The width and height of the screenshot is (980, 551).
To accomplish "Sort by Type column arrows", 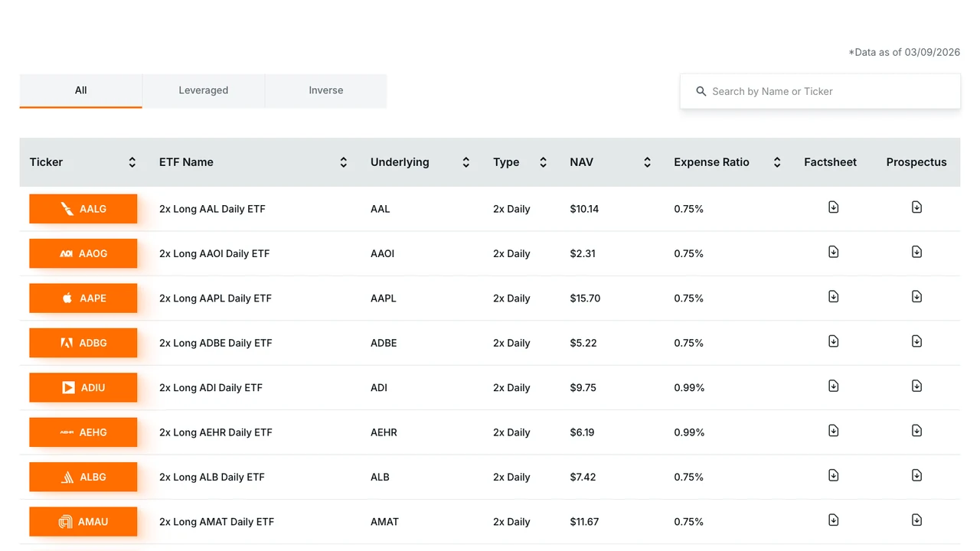I will coord(543,162).
